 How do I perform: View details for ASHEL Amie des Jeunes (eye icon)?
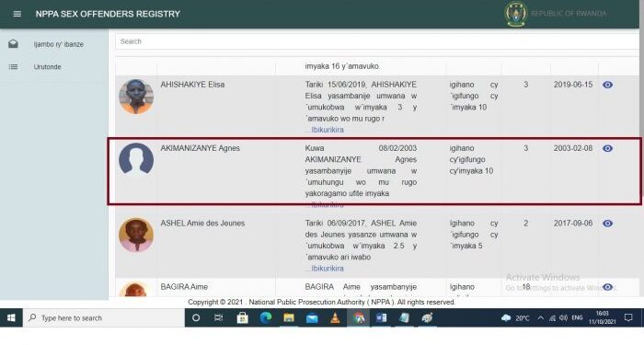[607, 224]
